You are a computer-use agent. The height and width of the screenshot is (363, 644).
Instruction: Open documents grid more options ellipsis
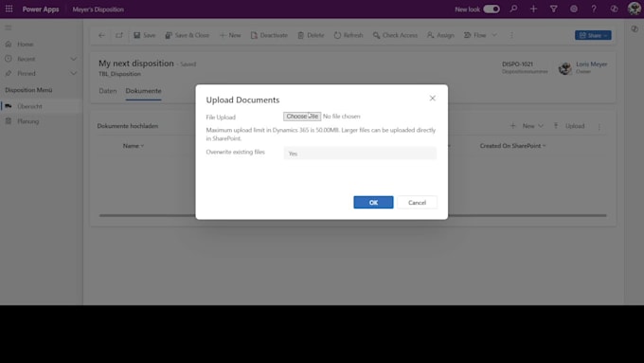tap(599, 126)
